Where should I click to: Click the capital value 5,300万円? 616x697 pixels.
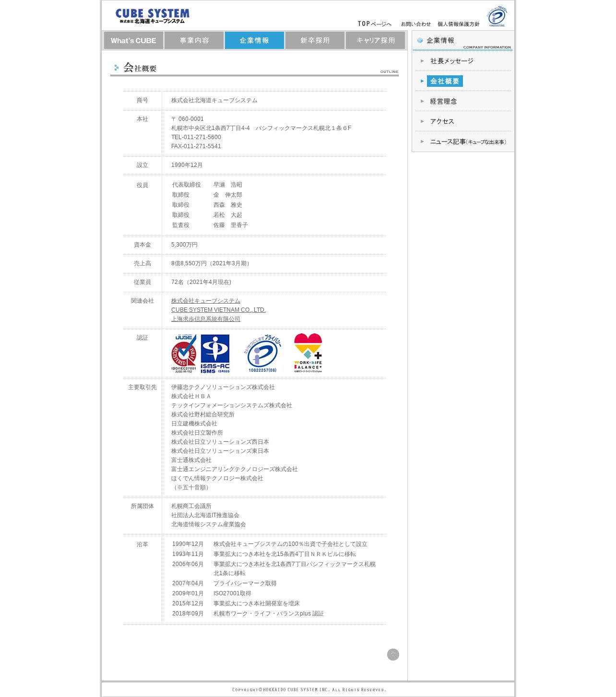coord(184,245)
